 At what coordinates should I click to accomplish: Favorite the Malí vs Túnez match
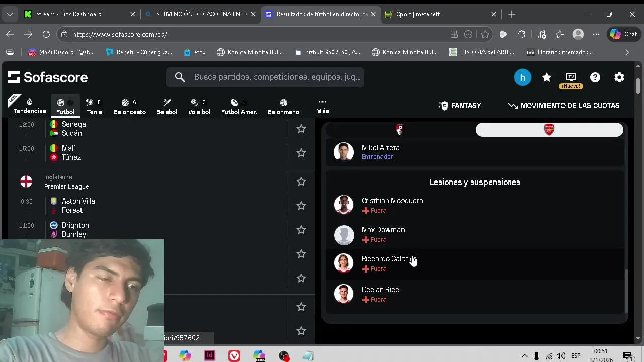[301, 153]
